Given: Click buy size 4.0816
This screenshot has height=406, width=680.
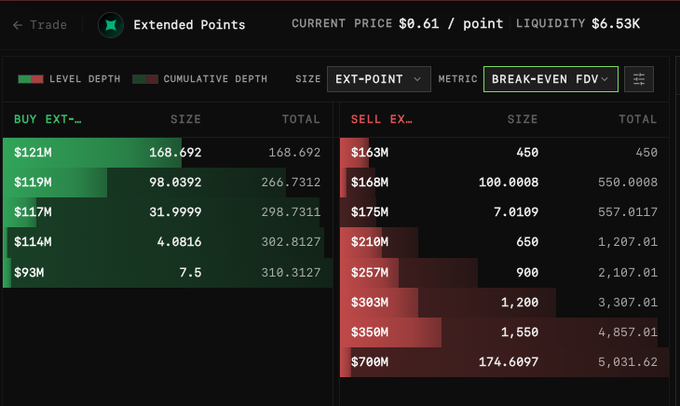Looking at the screenshot, I should (x=179, y=242).
